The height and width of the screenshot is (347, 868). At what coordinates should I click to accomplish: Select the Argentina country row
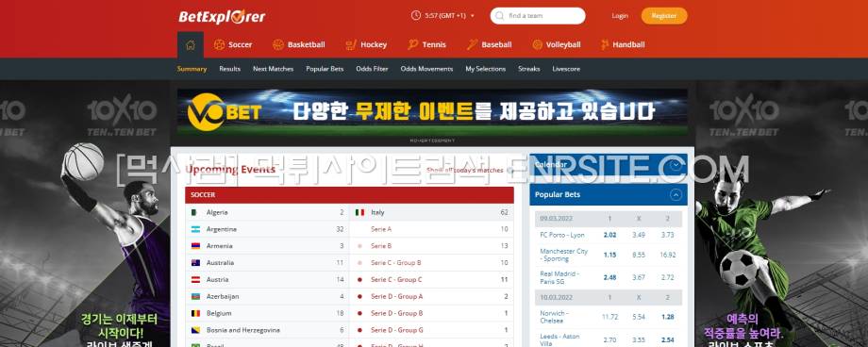tap(267, 229)
